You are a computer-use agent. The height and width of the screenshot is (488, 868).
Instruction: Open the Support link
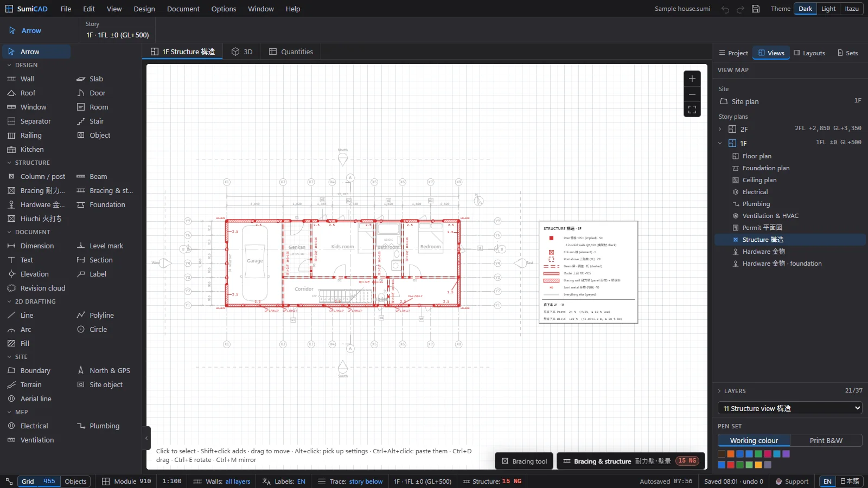(x=792, y=481)
